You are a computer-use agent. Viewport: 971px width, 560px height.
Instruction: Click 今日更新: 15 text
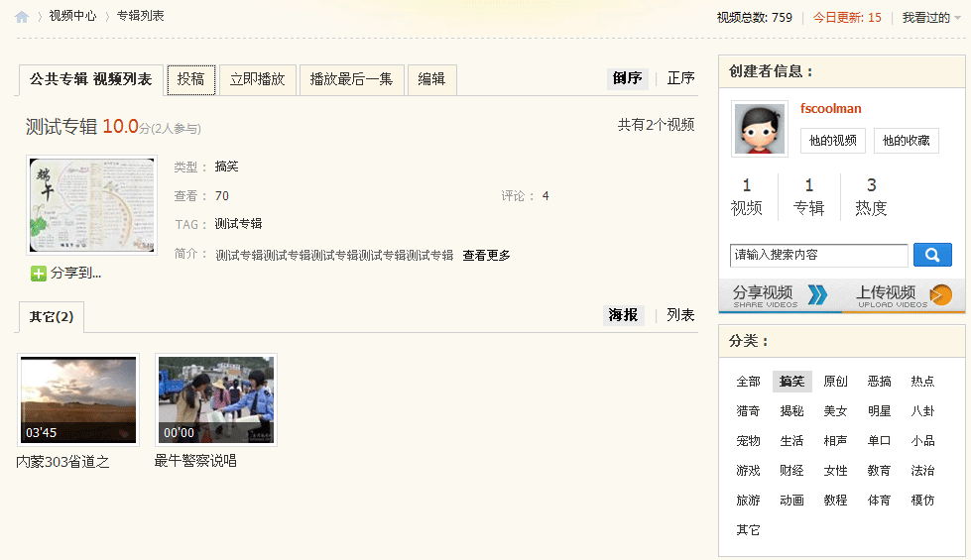(x=847, y=17)
